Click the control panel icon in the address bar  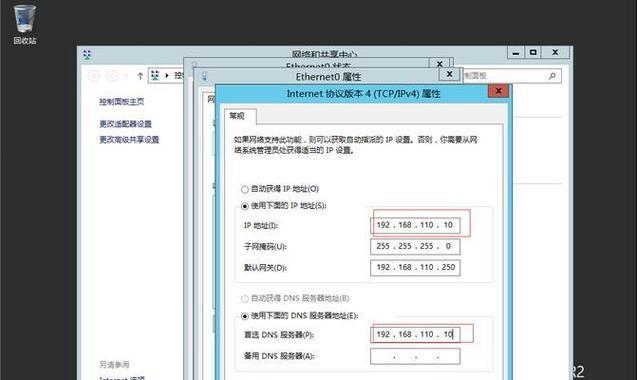pos(155,75)
